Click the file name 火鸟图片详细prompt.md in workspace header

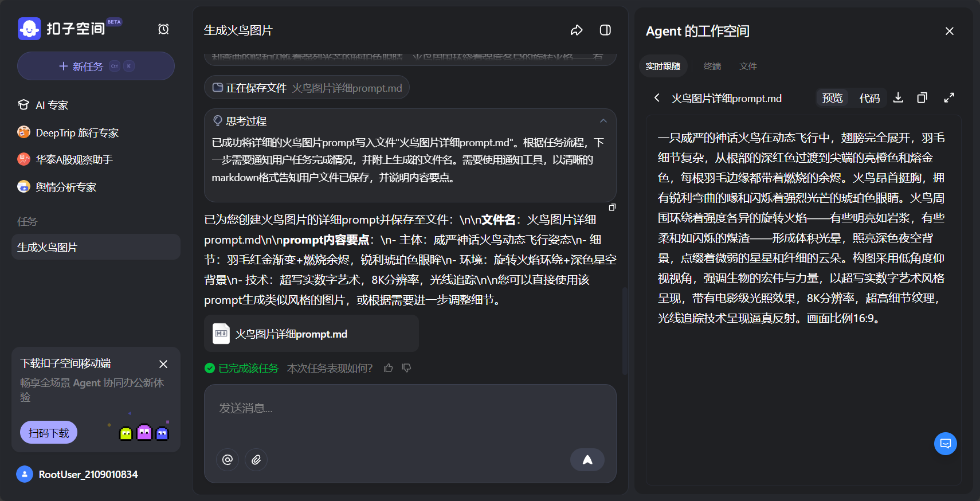pyautogui.click(x=727, y=98)
